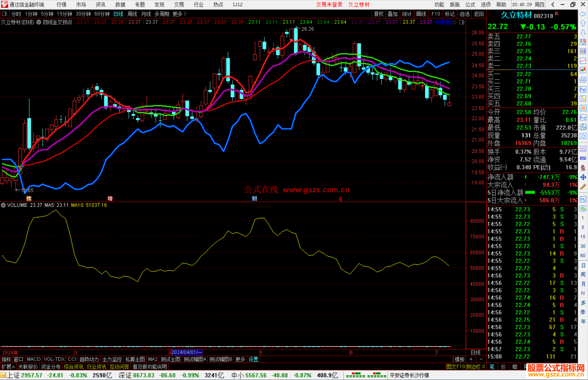Click the 复权 button
588x380 pixels.
tap(379, 14)
